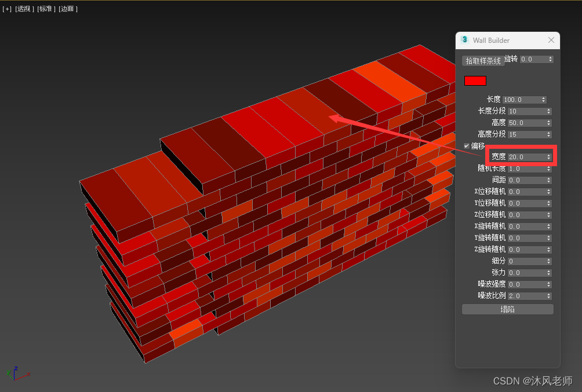This screenshot has width=582, height=392.
Task: Click the 高度 spinner arrows
Action: click(x=548, y=123)
